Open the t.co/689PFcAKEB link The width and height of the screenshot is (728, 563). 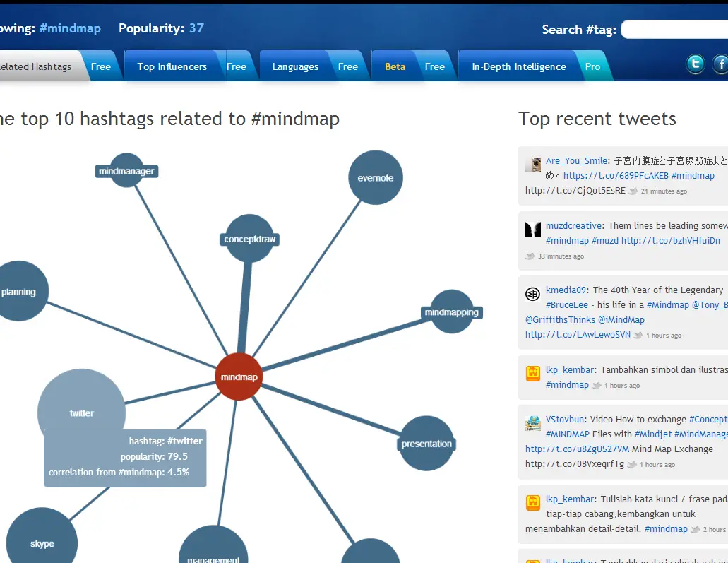tap(616, 176)
